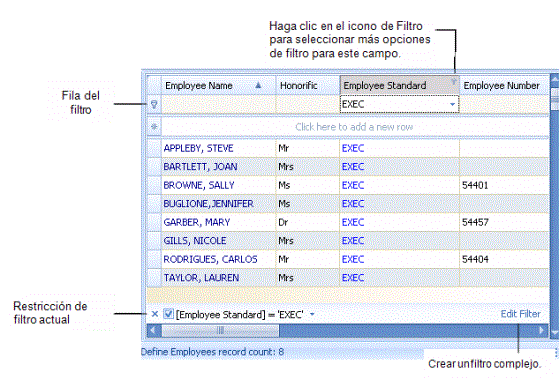Click the row selector for GILLS, NICOLE

point(154,241)
